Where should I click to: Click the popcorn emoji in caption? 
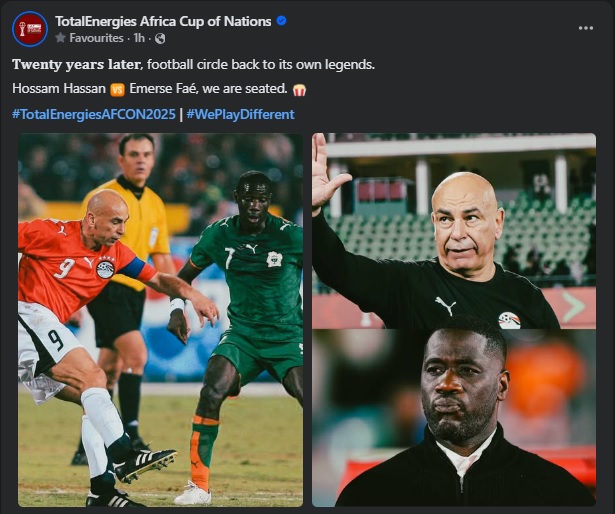(x=299, y=90)
